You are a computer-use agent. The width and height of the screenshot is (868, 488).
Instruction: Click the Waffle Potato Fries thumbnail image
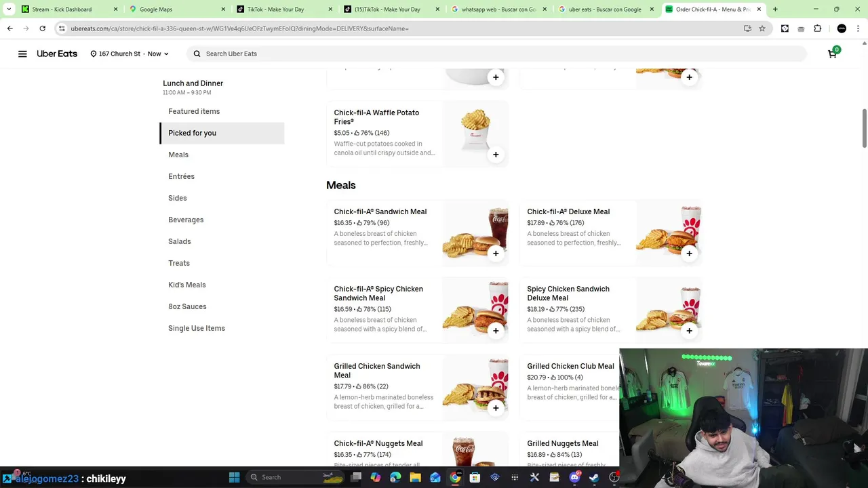[x=475, y=134]
